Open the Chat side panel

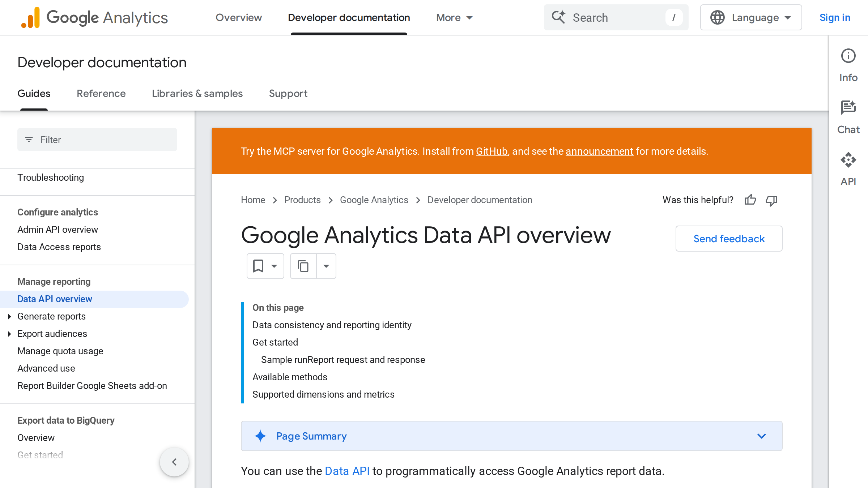(x=848, y=117)
